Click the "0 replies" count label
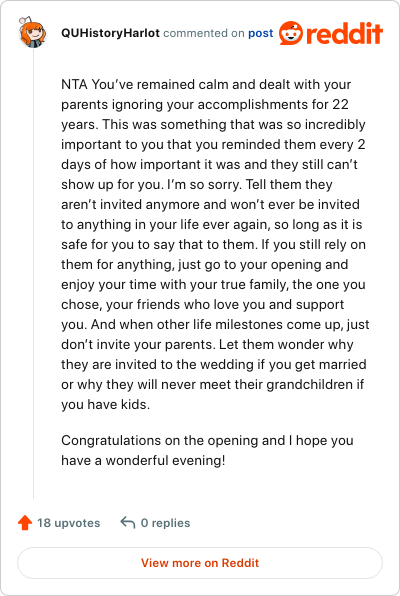The width and height of the screenshot is (400, 596). (x=165, y=523)
